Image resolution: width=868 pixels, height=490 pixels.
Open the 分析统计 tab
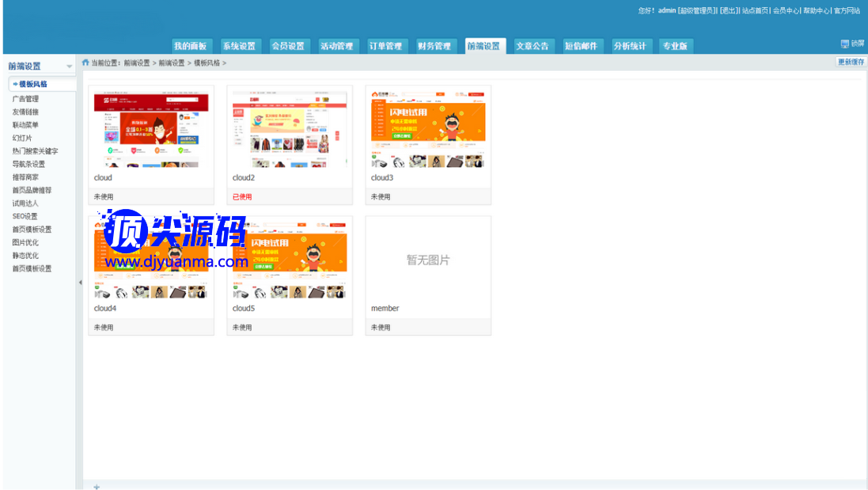[629, 46]
